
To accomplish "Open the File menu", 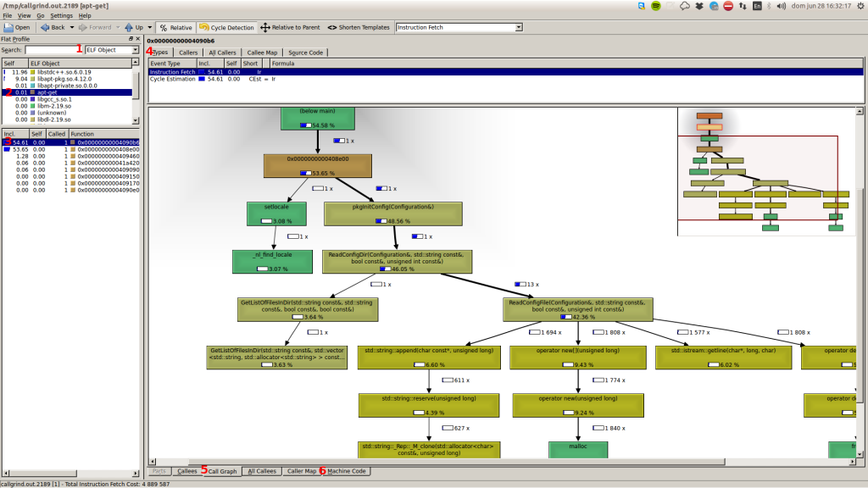I will tap(7, 15).
